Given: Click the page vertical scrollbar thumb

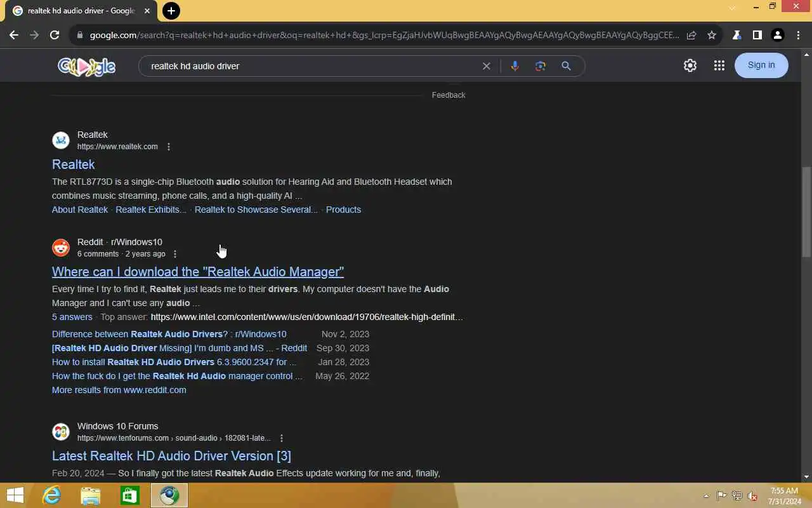Looking at the screenshot, I should (806, 212).
